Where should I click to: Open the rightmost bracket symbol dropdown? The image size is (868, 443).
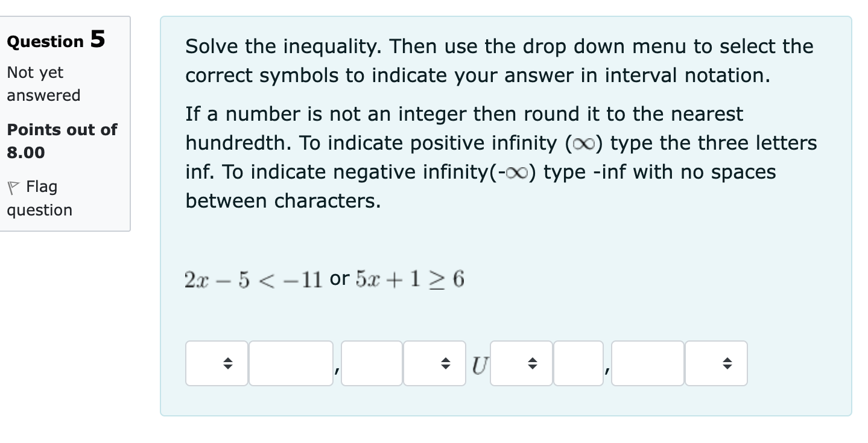pyautogui.click(x=715, y=363)
